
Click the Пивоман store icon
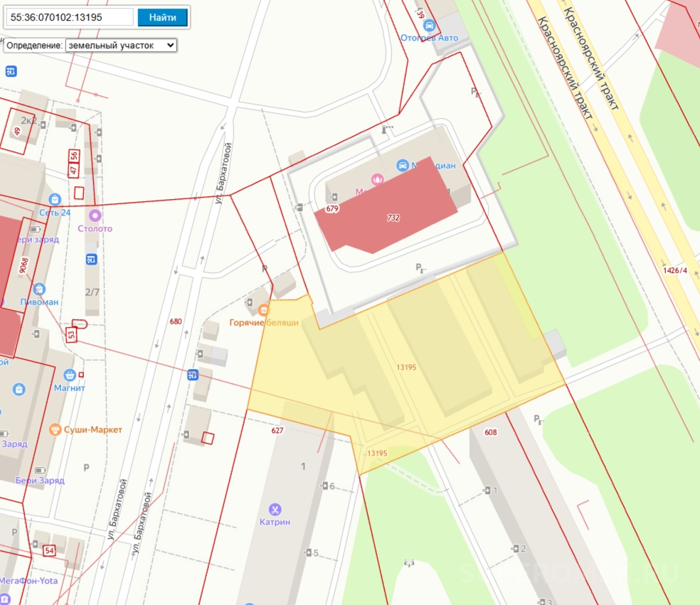[x=39, y=289]
